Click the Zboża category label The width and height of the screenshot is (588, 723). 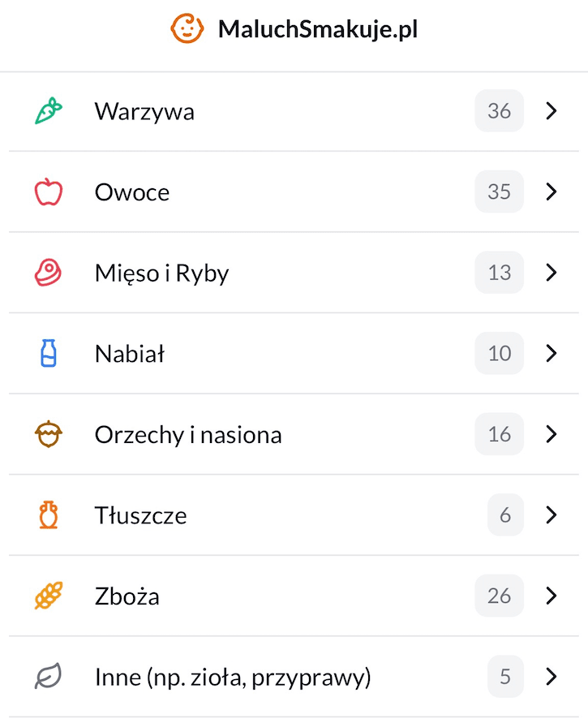click(x=127, y=596)
